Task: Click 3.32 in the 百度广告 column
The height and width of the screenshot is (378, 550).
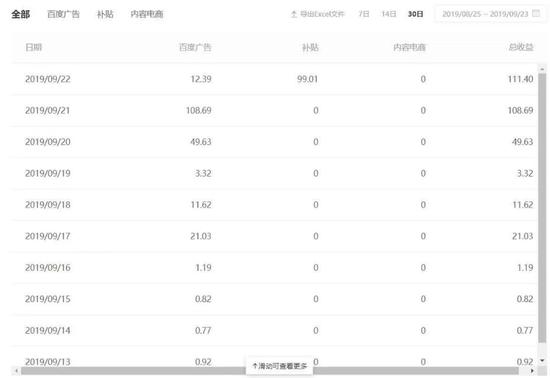Action: pos(203,173)
